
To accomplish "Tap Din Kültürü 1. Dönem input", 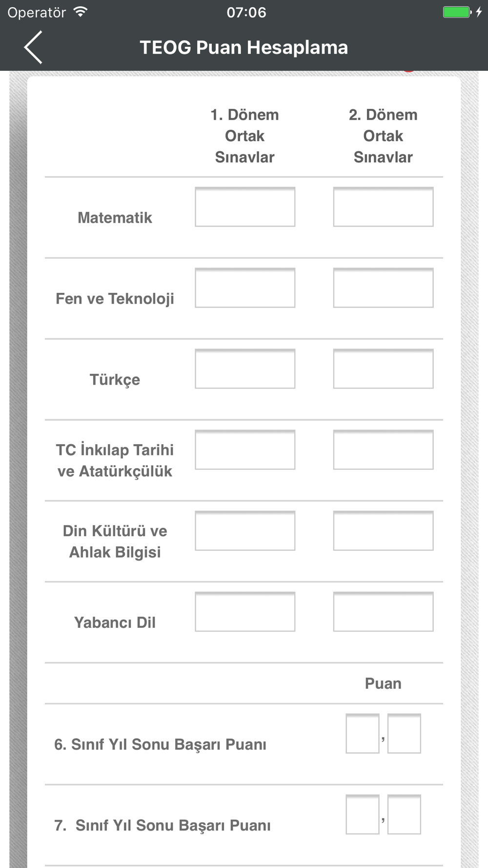I will pyautogui.click(x=245, y=531).
